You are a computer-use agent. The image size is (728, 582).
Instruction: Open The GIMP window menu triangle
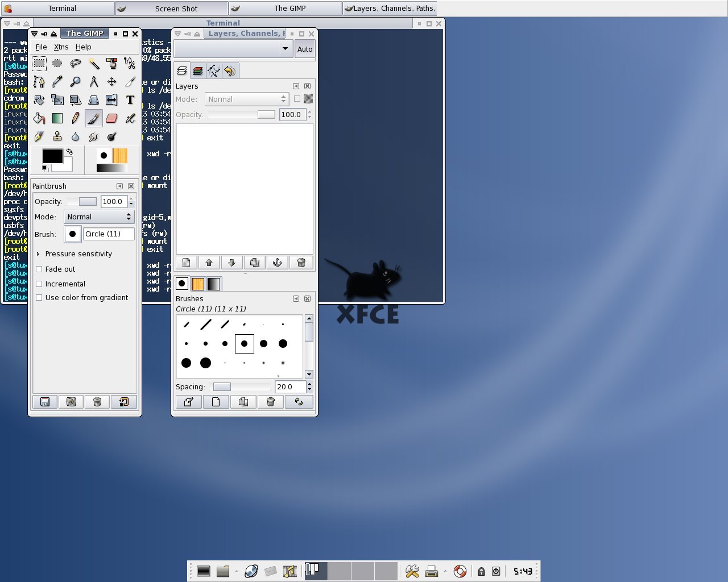point(34,34)
